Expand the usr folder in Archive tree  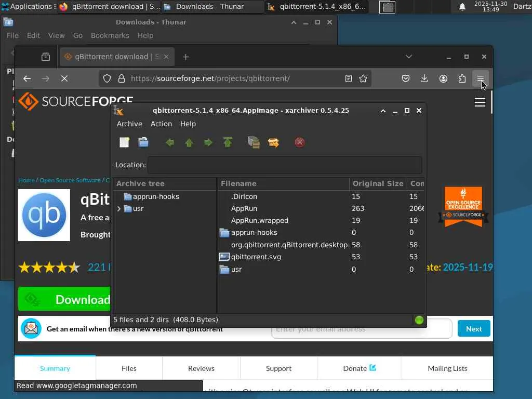[x=118, y=209]
